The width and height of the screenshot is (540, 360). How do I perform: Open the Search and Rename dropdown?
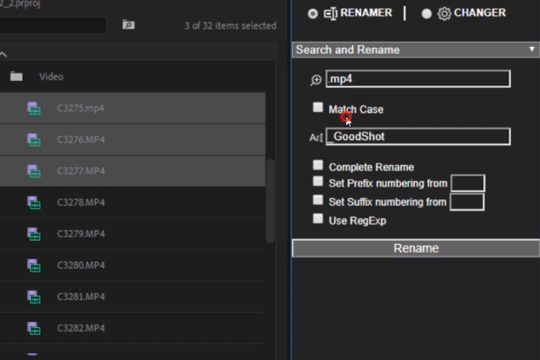coord(416,50)
